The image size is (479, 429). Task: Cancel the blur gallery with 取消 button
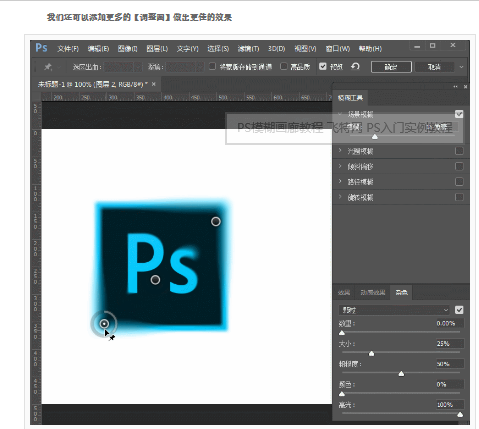pyautogui.click(x=434, y=67)
